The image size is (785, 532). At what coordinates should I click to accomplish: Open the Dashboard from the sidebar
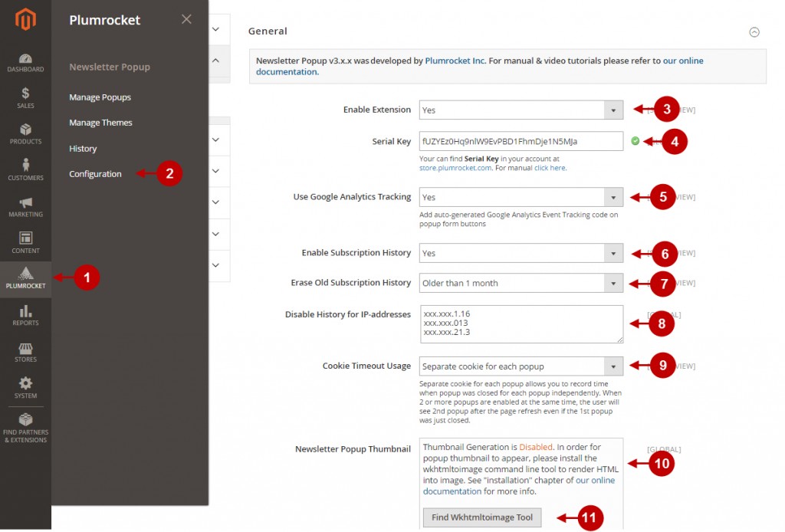pos(25,64)
